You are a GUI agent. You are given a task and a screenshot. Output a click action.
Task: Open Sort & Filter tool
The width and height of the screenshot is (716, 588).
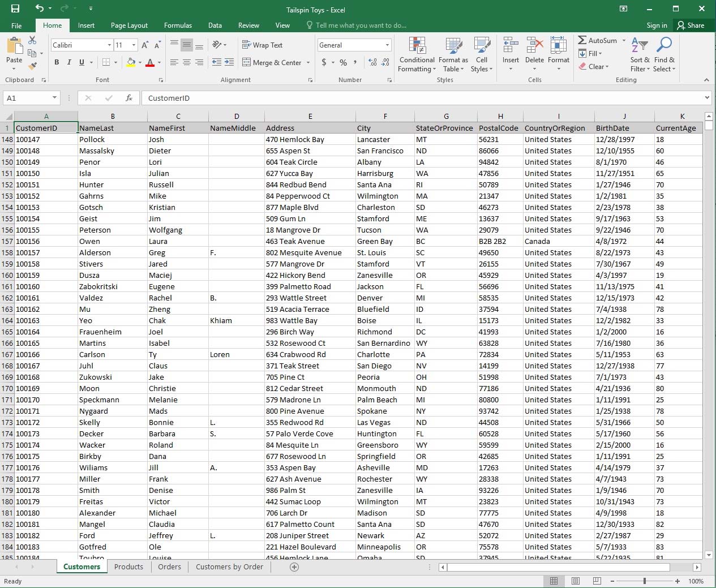click(x=640, y=55)
